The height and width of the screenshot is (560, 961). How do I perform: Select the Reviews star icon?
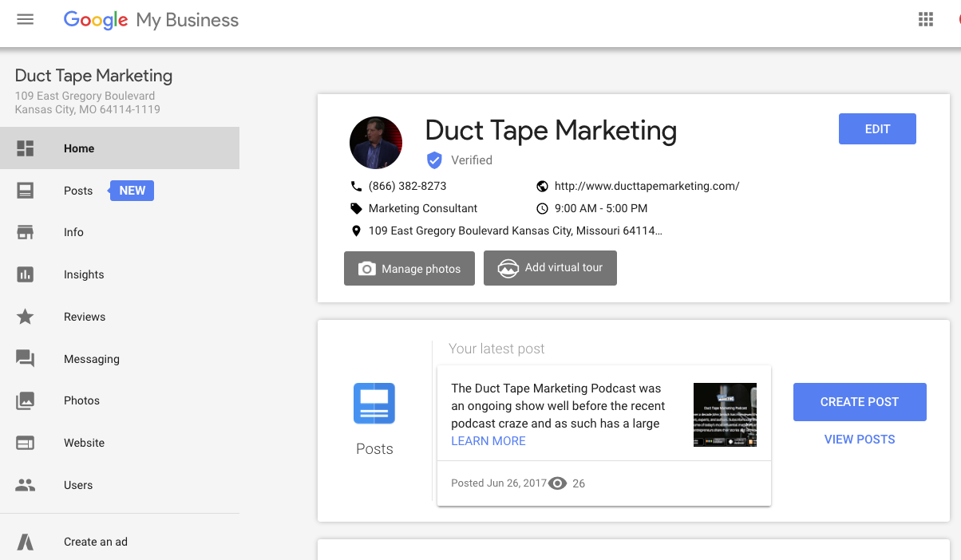(x=25, y=317)
